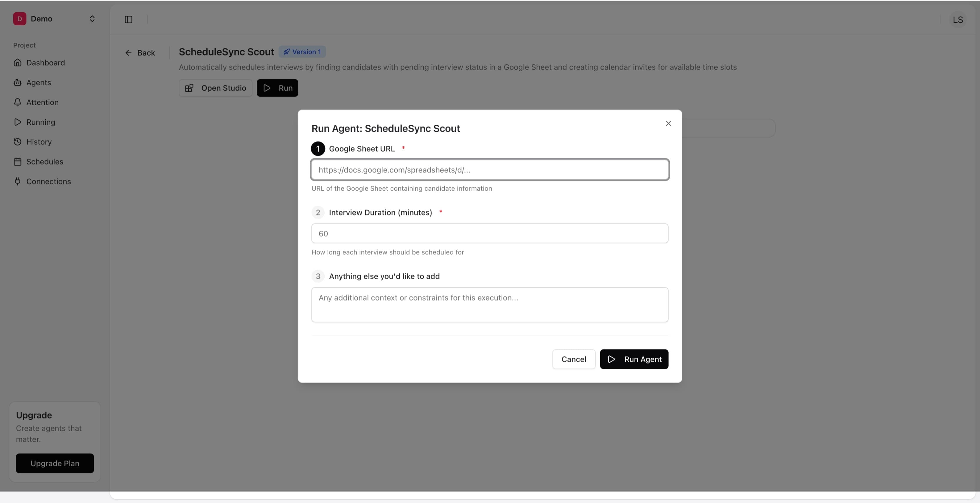Open the History section
The width and height of the screenshot is (980, 503).
tap(39, 142)
